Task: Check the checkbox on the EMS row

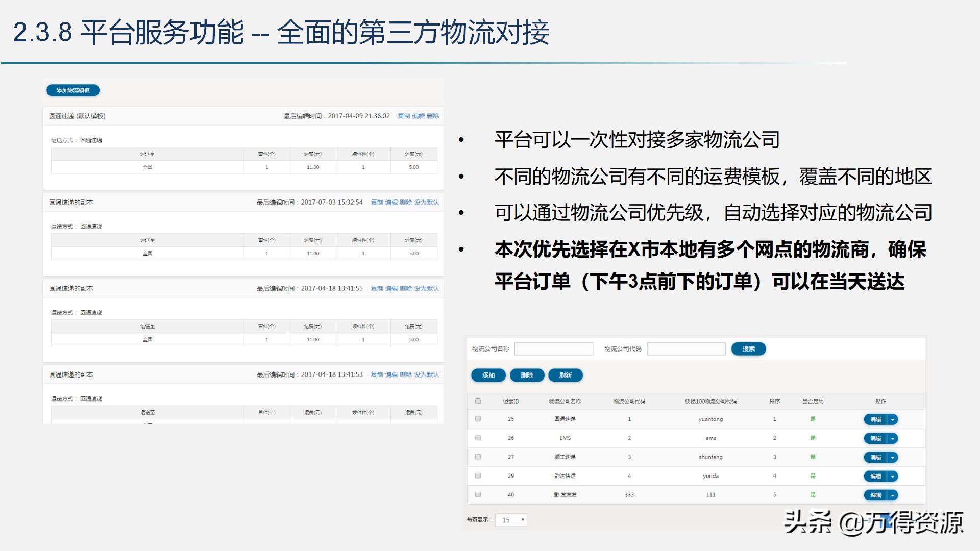Action: (478, 438)
